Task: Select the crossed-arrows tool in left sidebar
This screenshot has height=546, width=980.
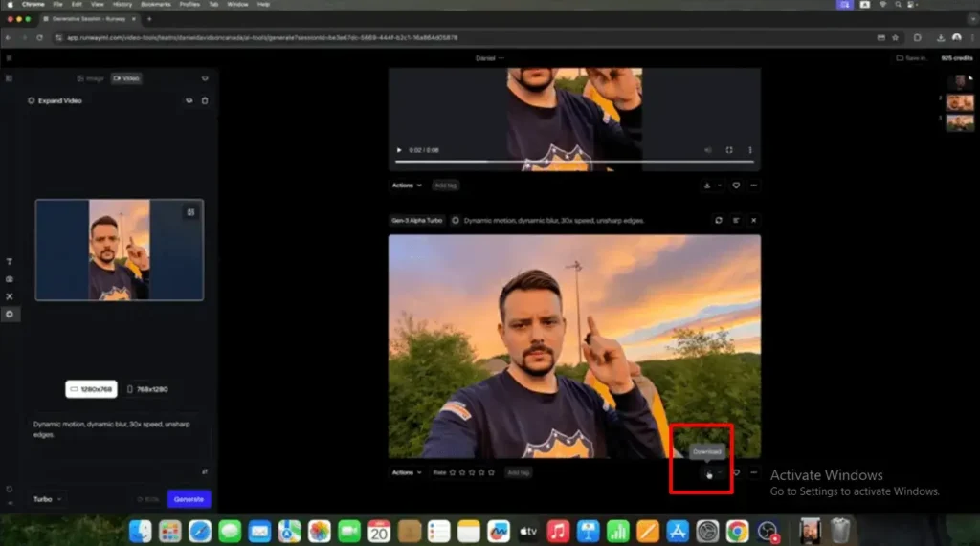Action: point(10,296)
